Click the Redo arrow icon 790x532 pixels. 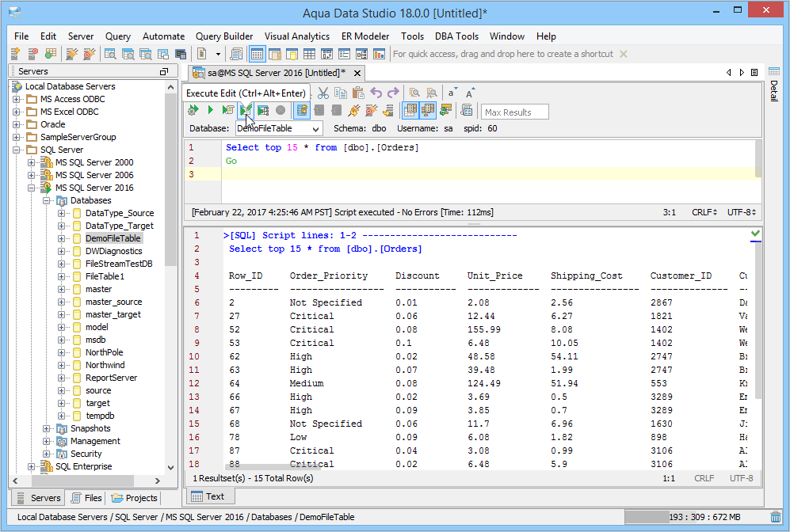coord(394,93)
